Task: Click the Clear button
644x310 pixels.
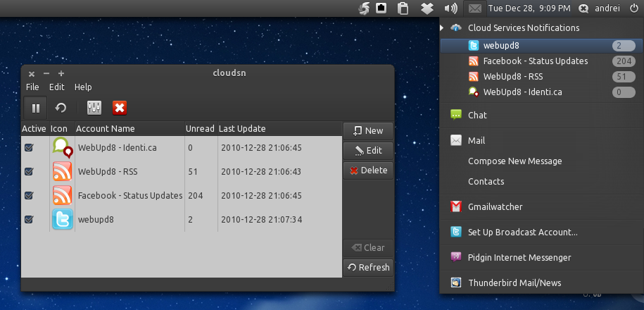Action: tap(368, 247)
